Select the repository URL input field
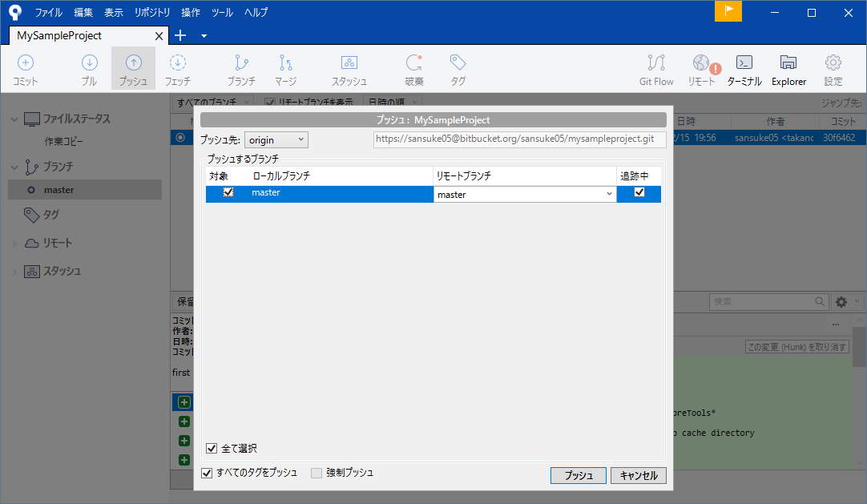 pos(518,139)
